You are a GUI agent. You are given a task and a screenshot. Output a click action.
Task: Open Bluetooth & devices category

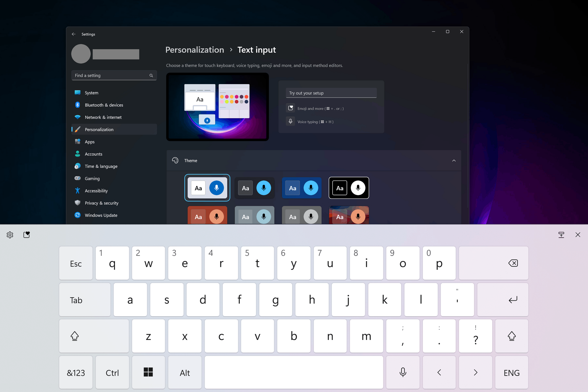pyautogui.click(x=114, y=105)
